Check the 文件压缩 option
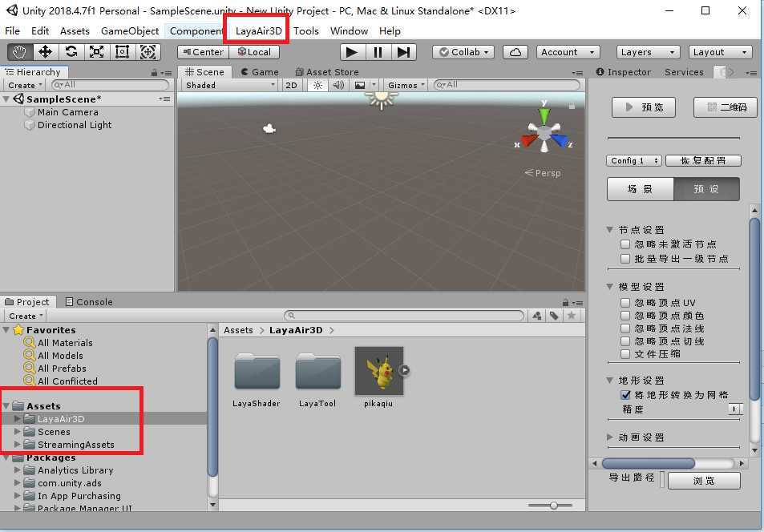The width and height of the screenshot is (764, 532). (625, 353)
